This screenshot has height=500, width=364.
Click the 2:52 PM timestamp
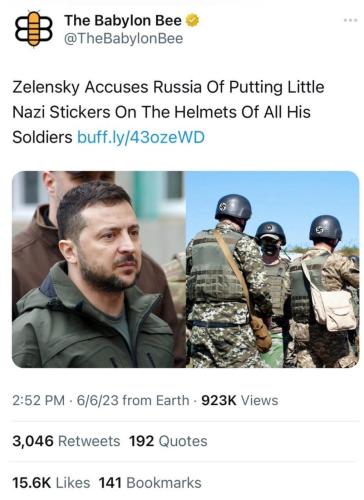[39, 400]
